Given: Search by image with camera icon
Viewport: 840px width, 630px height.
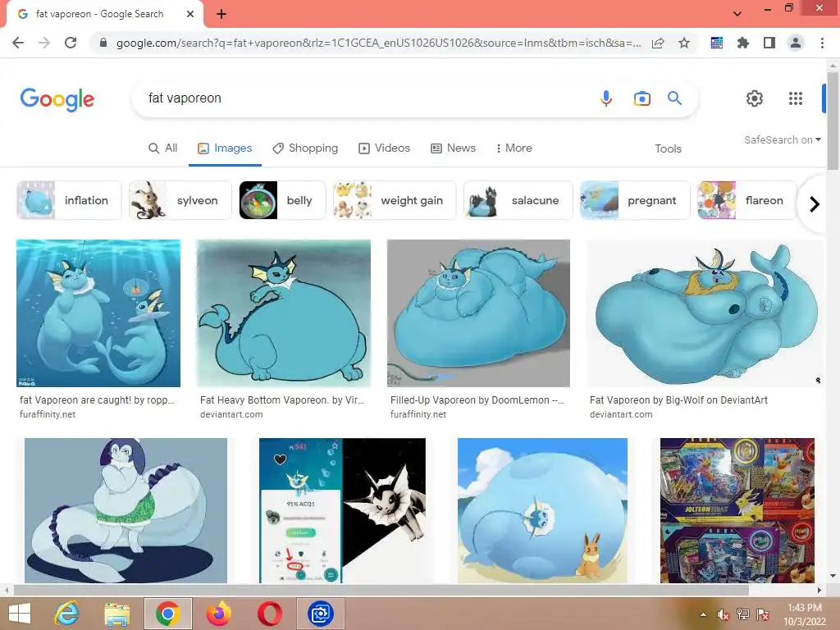Looking at the screenshot, I should pyautogui.click(x=641, y=98).
